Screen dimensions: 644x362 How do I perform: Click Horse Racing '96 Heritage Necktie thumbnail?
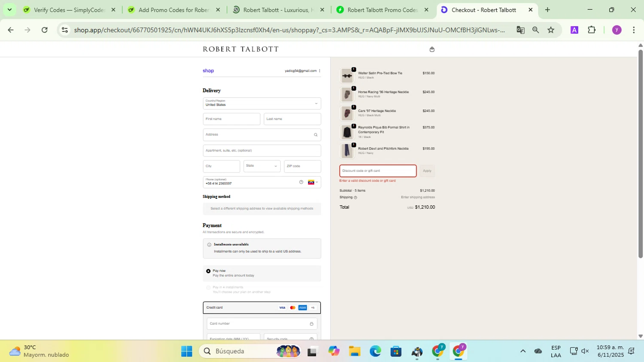[x=347, y=95]
